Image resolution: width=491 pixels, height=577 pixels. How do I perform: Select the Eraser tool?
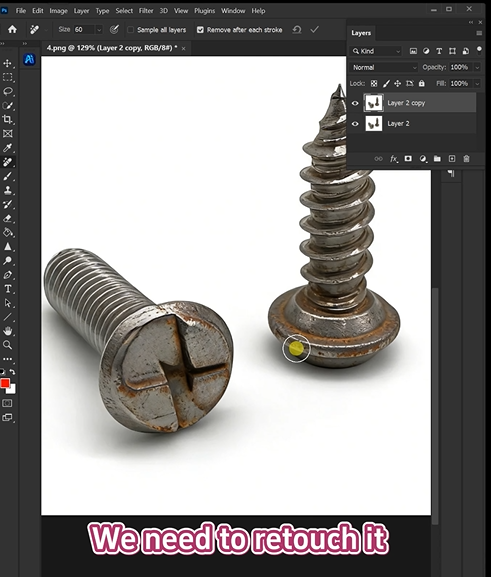pos(7,218)
